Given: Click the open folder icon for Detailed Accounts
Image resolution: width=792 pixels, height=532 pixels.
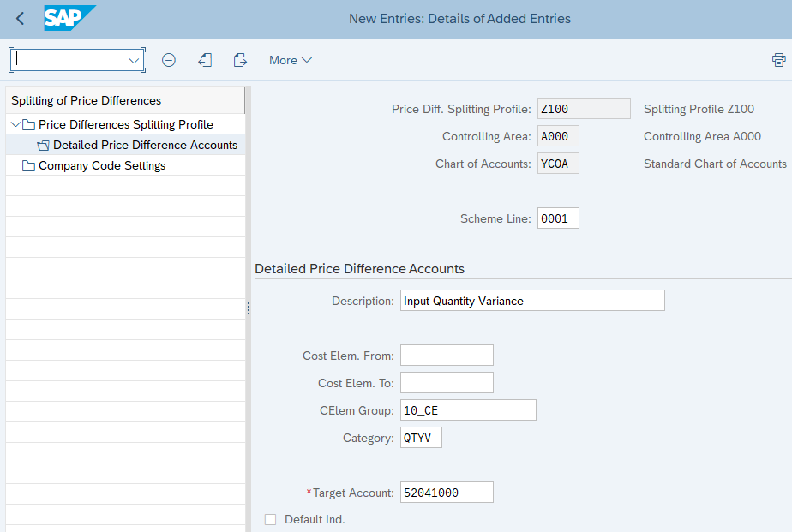Looking at the screenshot, I should click(44, 146).
